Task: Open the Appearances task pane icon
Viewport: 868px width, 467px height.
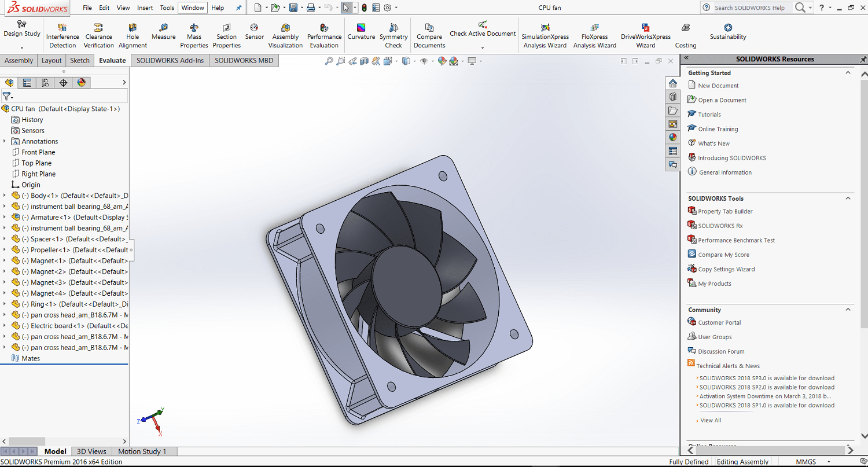Action: (x=672, y=137)
